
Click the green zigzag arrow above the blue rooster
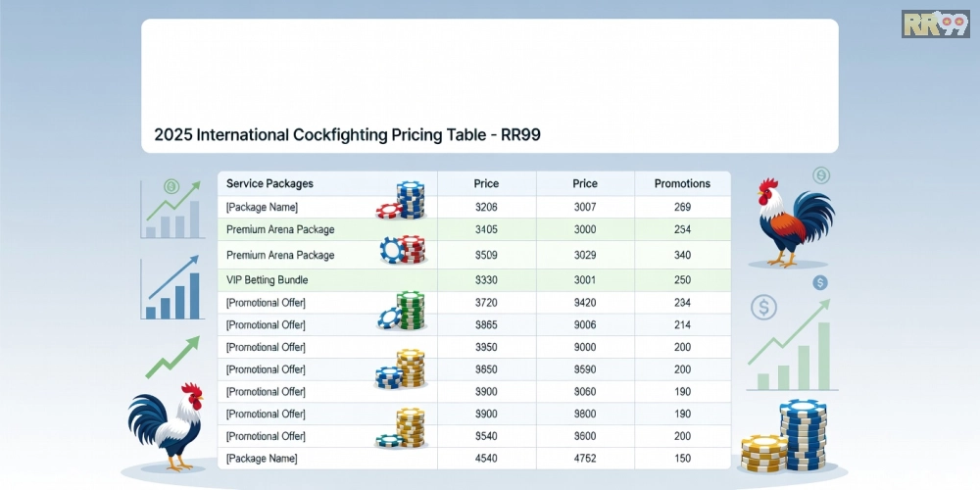pyautogui.click(x=172, y=357)
